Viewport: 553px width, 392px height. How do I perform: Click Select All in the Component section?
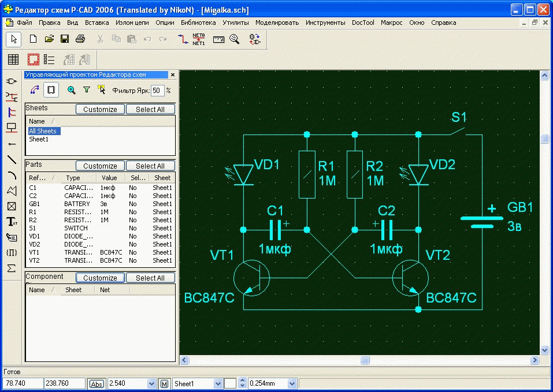[x=150, y=278]
